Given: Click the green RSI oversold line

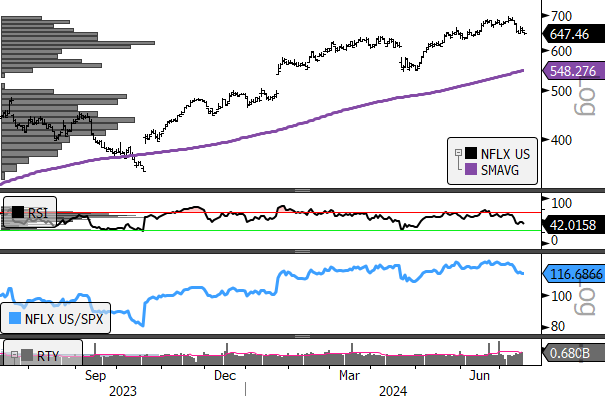Looking at the screenshot, I should click(270, 230).
